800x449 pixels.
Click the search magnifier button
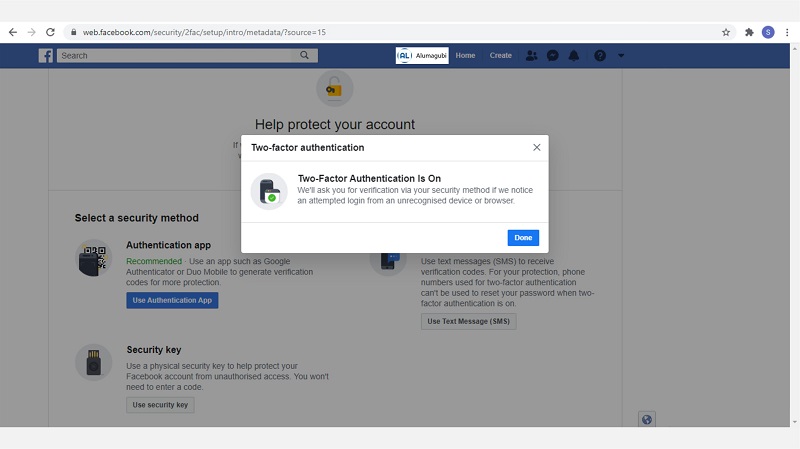coord(305,56)
